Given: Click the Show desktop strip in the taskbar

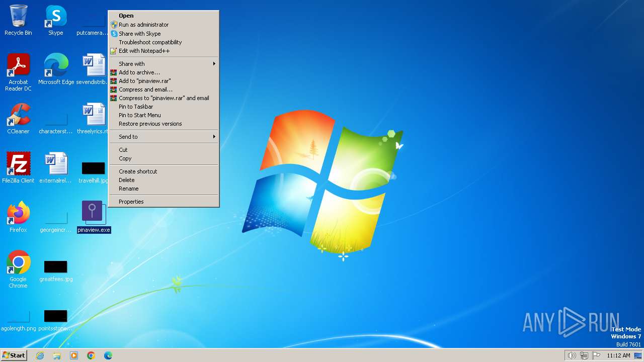Looking at the screenshot, I should [638, 355].
